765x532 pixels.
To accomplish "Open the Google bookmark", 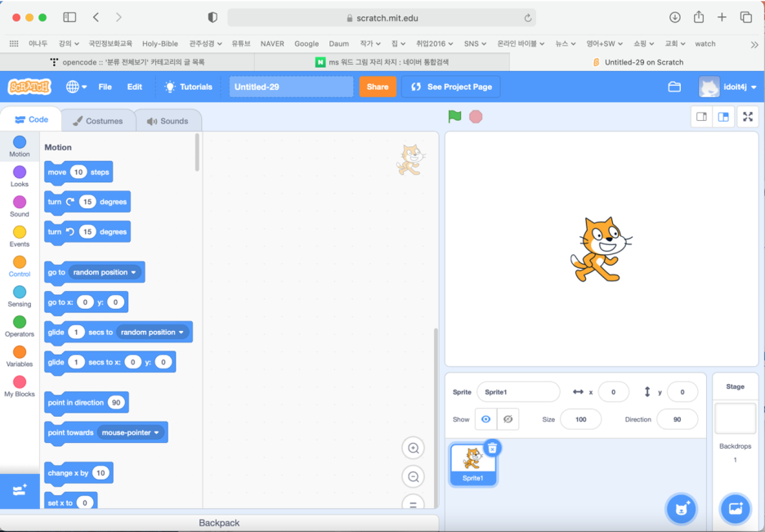I will 306,43.
